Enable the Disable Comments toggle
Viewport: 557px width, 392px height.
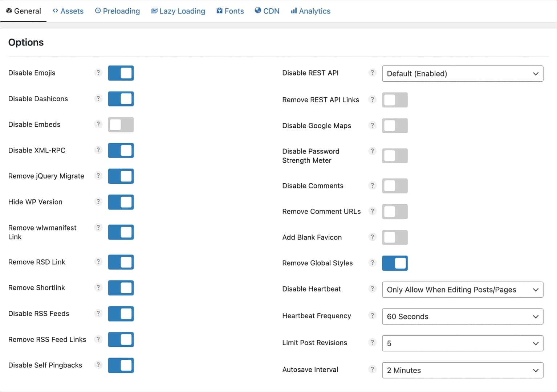click(x=395, y=186)
